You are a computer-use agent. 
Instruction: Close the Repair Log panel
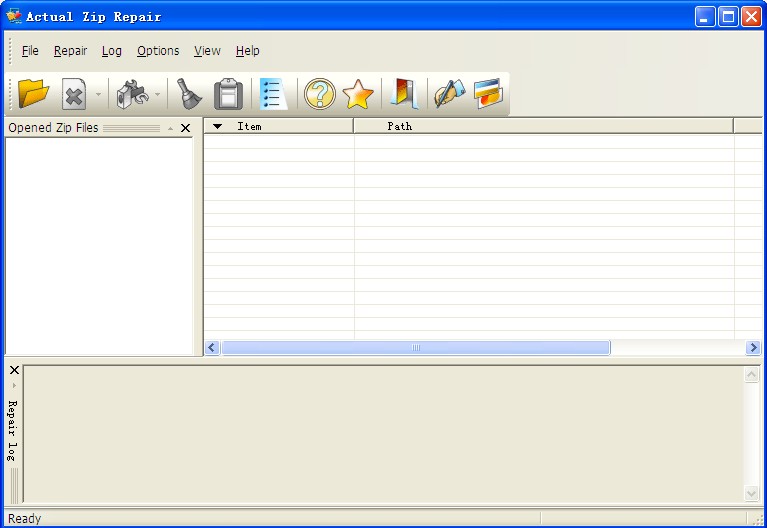(x=14, y=370)
